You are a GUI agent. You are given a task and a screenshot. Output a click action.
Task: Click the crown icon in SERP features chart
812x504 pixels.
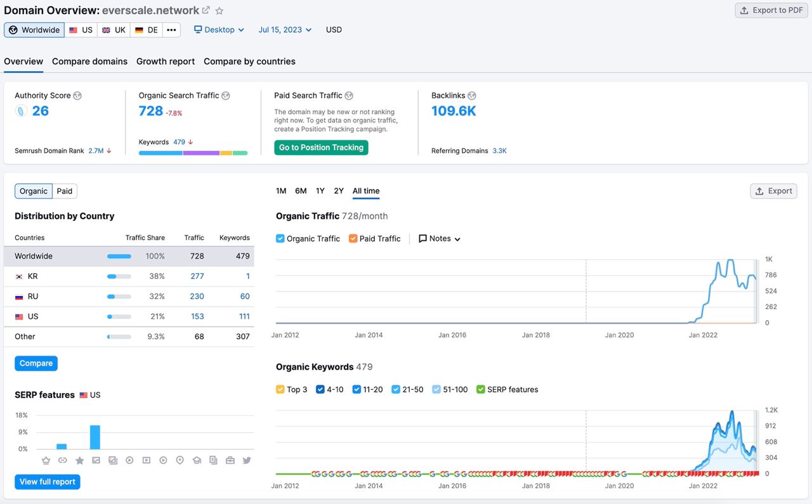tap(46, 460)
